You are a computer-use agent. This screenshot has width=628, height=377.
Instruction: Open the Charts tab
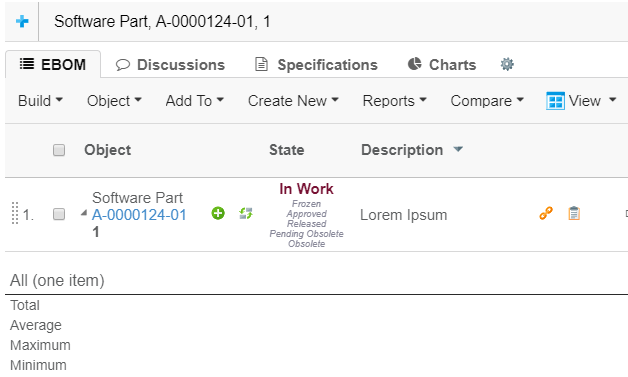point(442,65)
